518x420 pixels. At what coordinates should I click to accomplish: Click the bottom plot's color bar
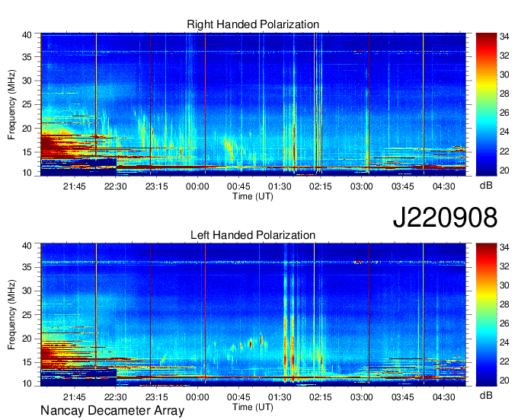486,314
